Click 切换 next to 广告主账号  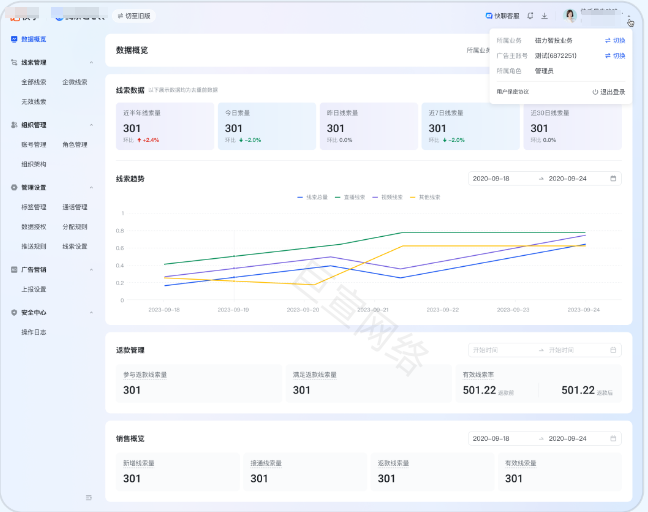click(x=615, y=56)
